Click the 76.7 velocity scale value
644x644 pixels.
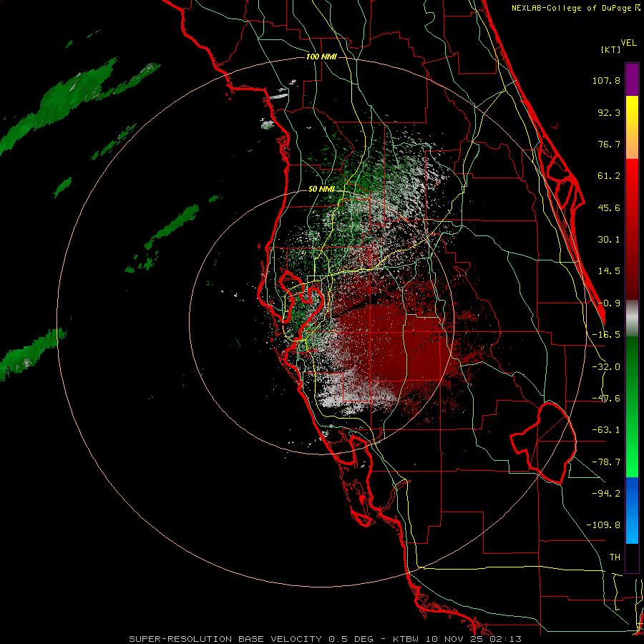609,144
